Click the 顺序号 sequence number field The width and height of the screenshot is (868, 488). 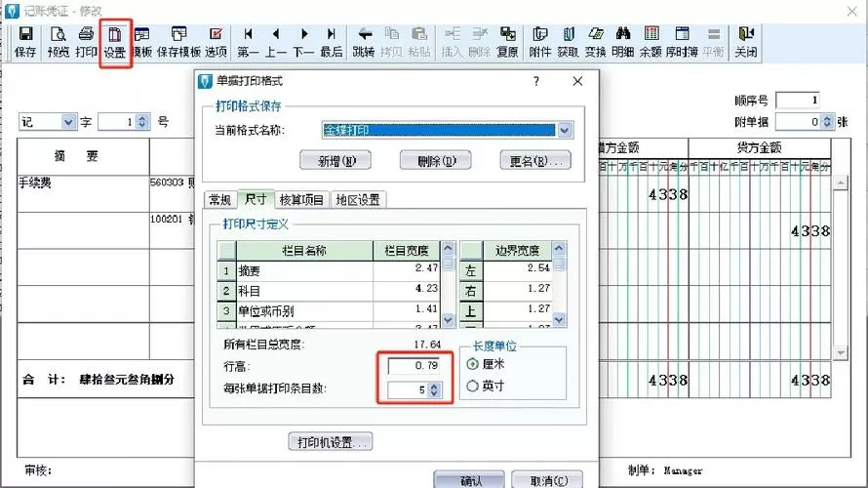[x=798, y=101]
